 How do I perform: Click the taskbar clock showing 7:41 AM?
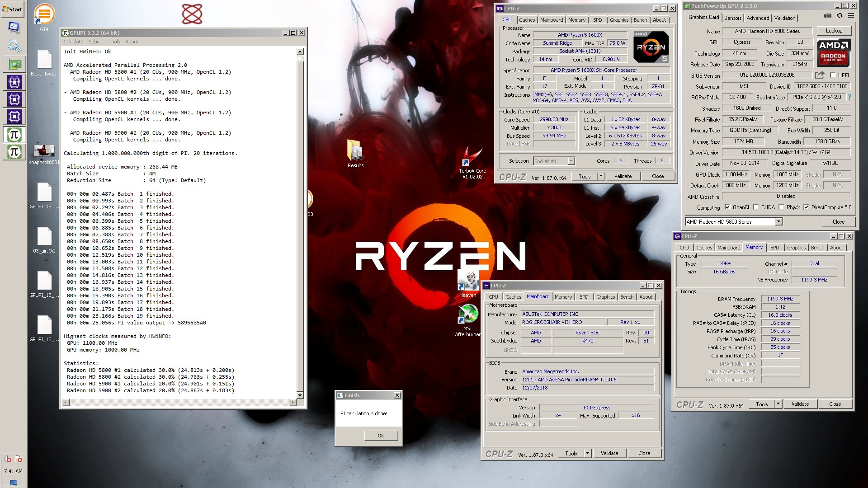click(13, 471)
